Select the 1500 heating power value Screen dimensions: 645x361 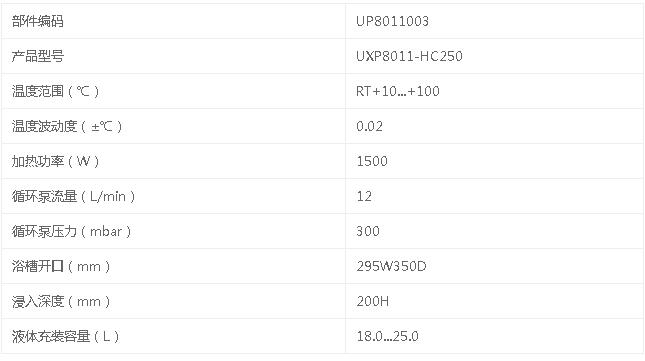(372, 161)
